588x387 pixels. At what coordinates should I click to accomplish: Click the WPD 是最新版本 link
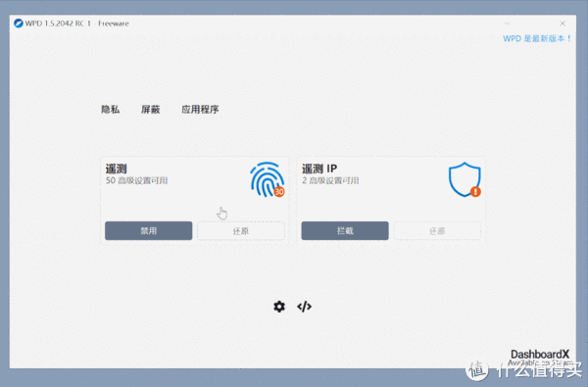click(537, 38)
